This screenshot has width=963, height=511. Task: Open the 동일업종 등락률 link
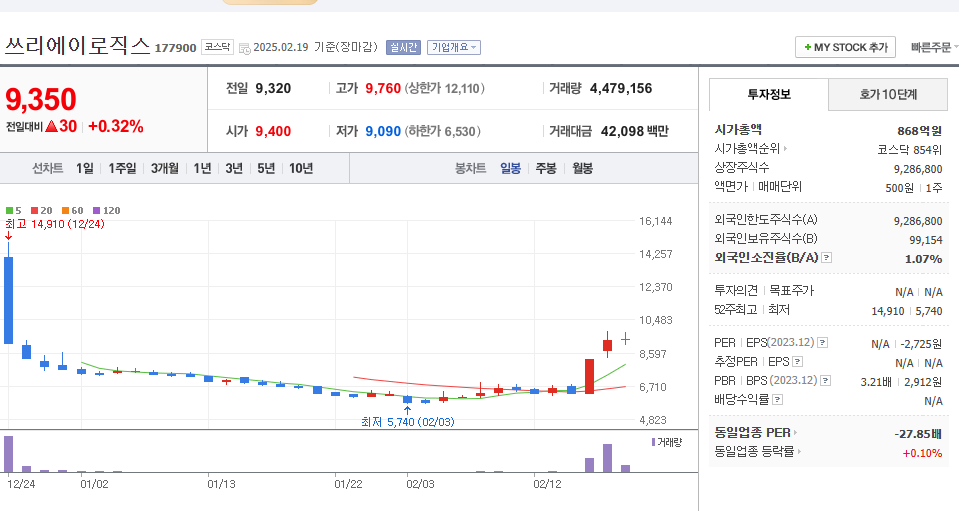(x=754, y=451)
